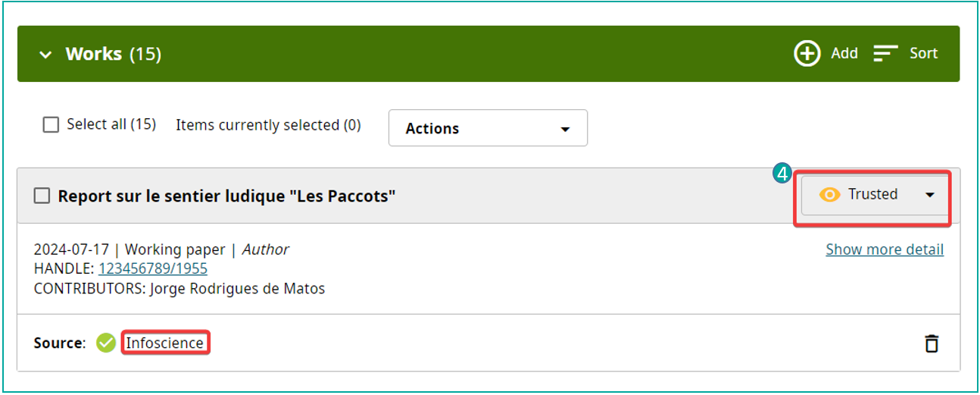Screen dimensions: 980x395
Task: Click the Show more detail link
Action: (884, 249)
